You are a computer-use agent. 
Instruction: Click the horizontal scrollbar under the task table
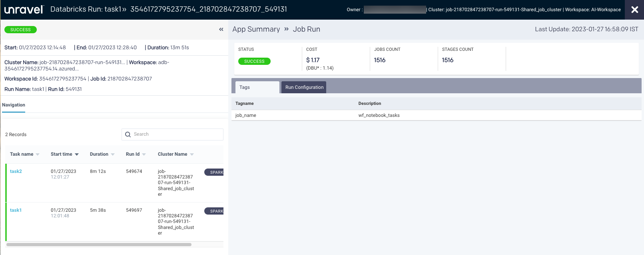99,244
